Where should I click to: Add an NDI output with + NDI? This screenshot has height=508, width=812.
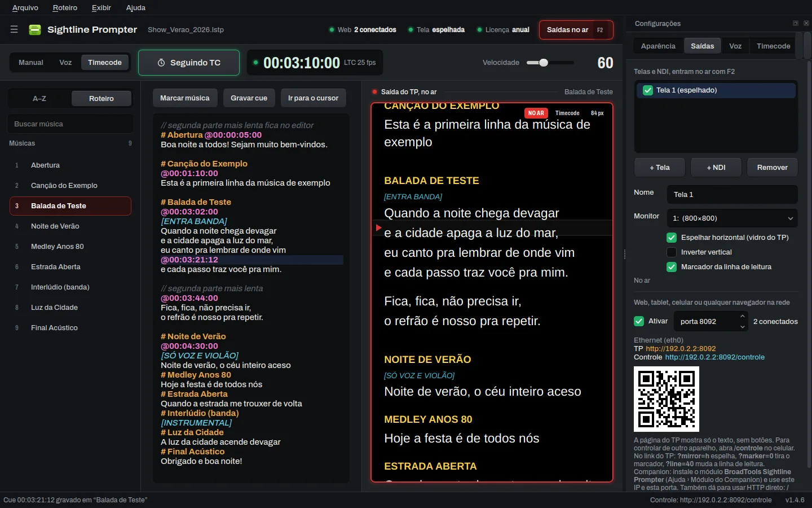(716, 168)
